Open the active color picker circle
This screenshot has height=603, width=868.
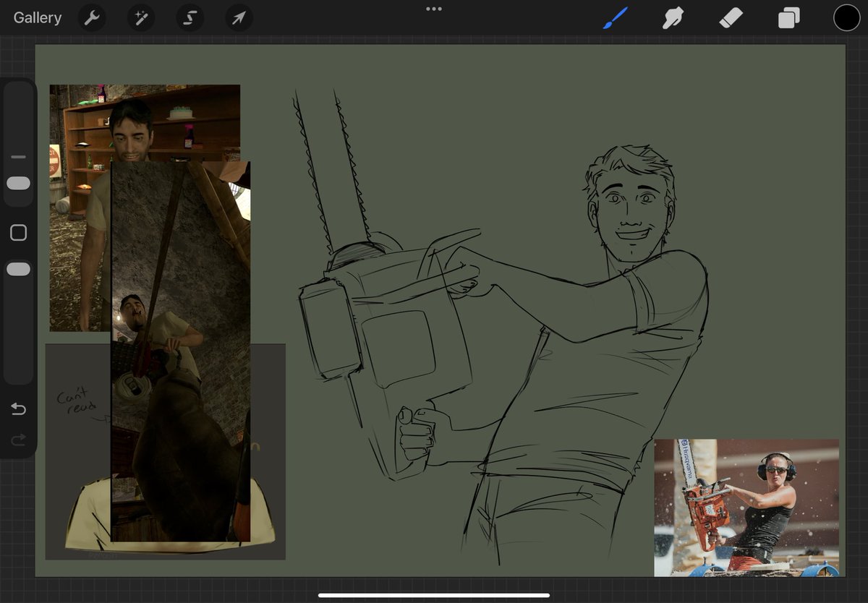(x=846, y=18)
